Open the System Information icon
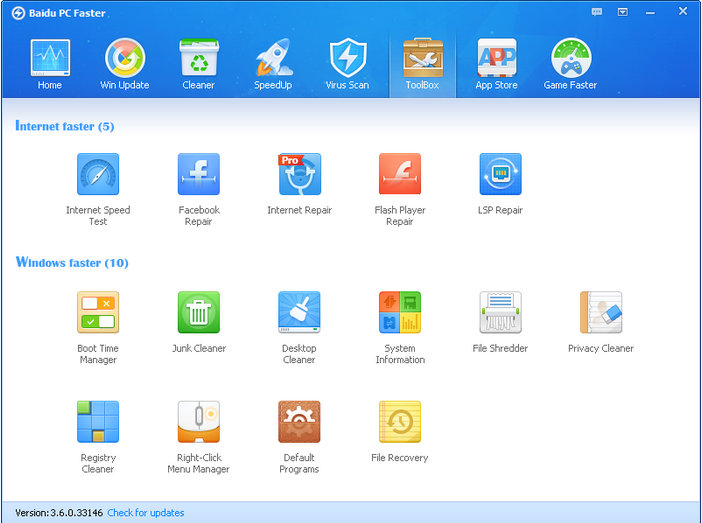 (x=400, y=312)
